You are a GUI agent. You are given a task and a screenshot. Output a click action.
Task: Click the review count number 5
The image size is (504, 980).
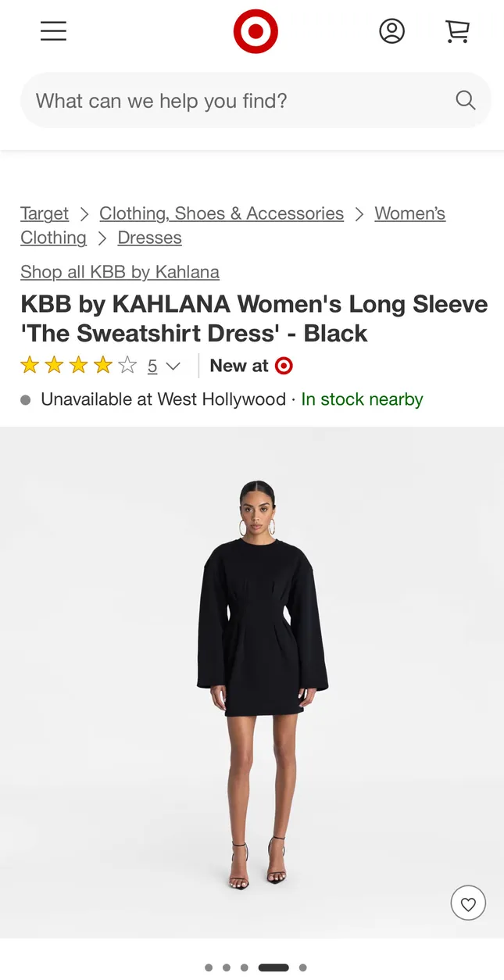click(152, 366)
